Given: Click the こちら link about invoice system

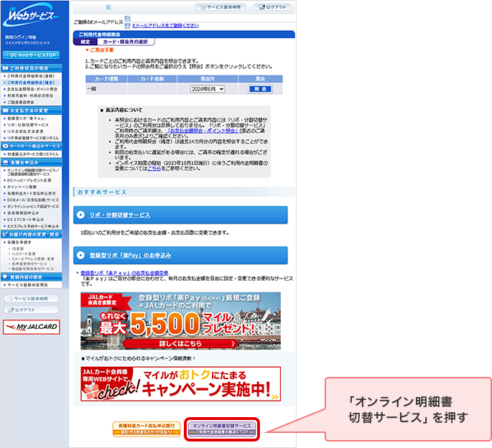Looking at the screenshot, I should pos(154,169).
